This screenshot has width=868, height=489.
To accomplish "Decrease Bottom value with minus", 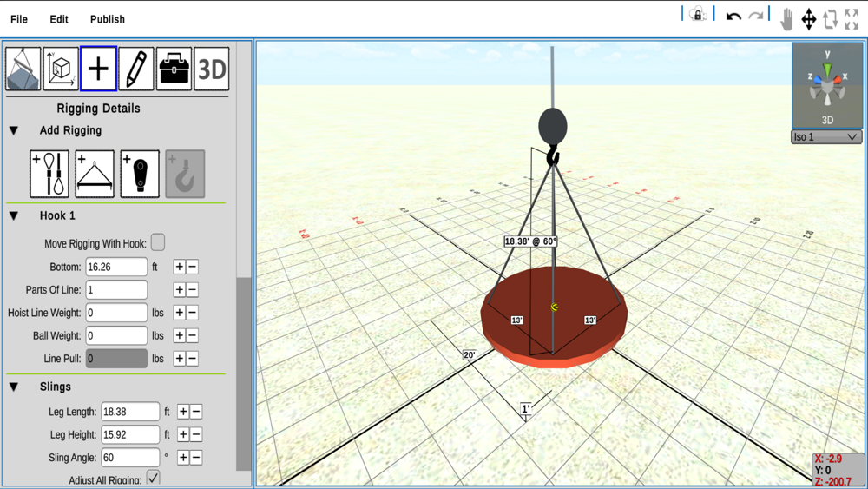I will (x=192, y=267).
